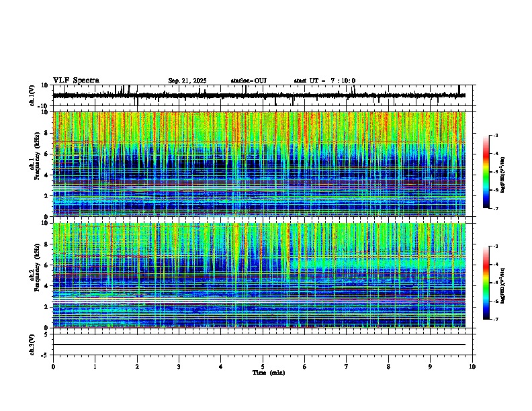Click the '8' kHz tick on ch.2 spectrogram
This screenshot has width=532, height=411.
point(47,244)
